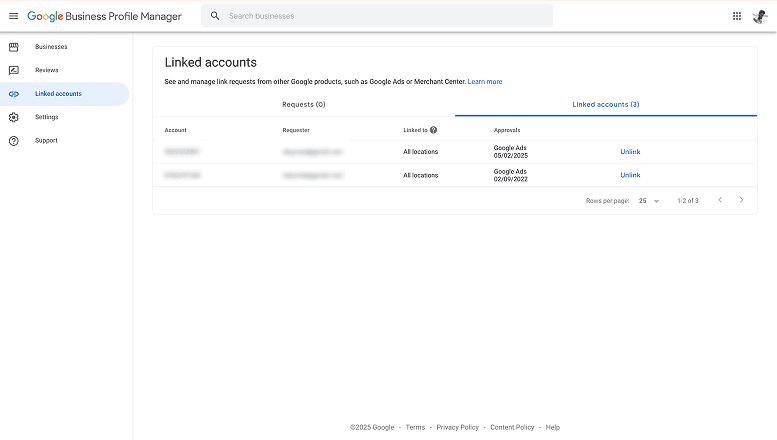The width and height of the screenshot is (777, 440).
Task: Open the Privacy Policy footer link
Action: tap(457, 427)
